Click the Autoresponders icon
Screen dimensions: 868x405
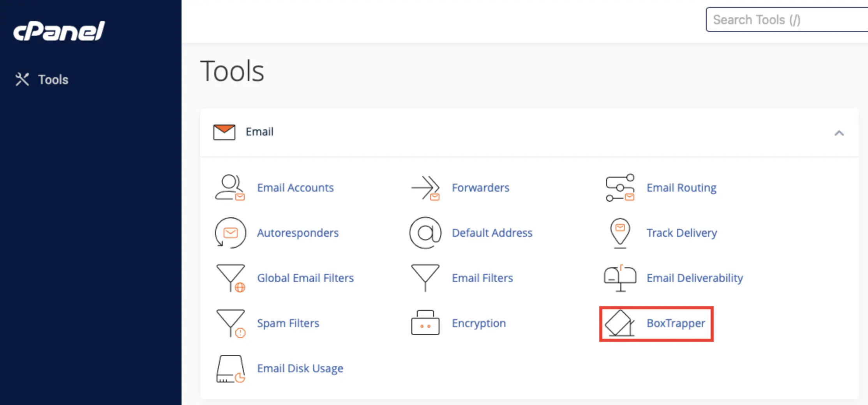pos(230,233)
